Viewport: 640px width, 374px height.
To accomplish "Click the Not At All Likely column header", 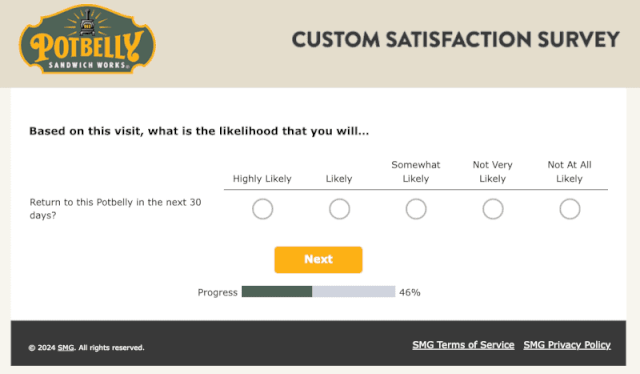I will (x=569, y=172).
